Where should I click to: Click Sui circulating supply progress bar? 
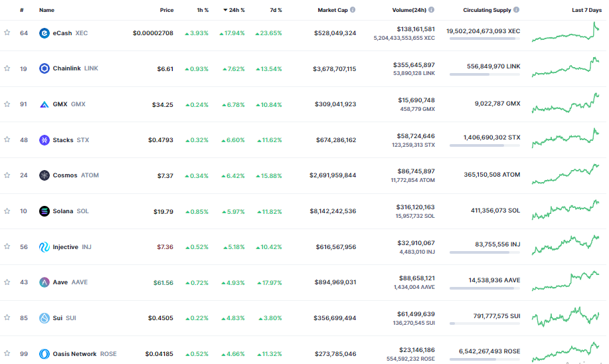[485, 323]
